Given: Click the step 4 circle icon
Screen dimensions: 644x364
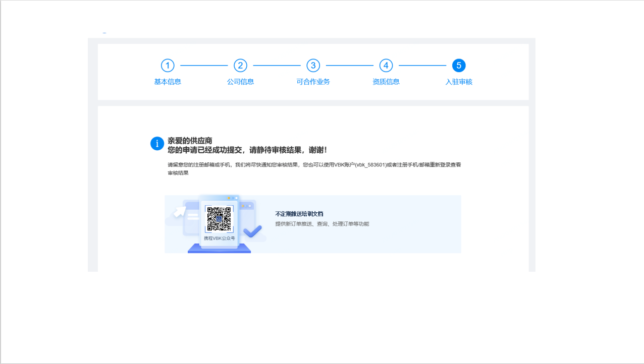Looking at the screenshot, I should (386, 66).
